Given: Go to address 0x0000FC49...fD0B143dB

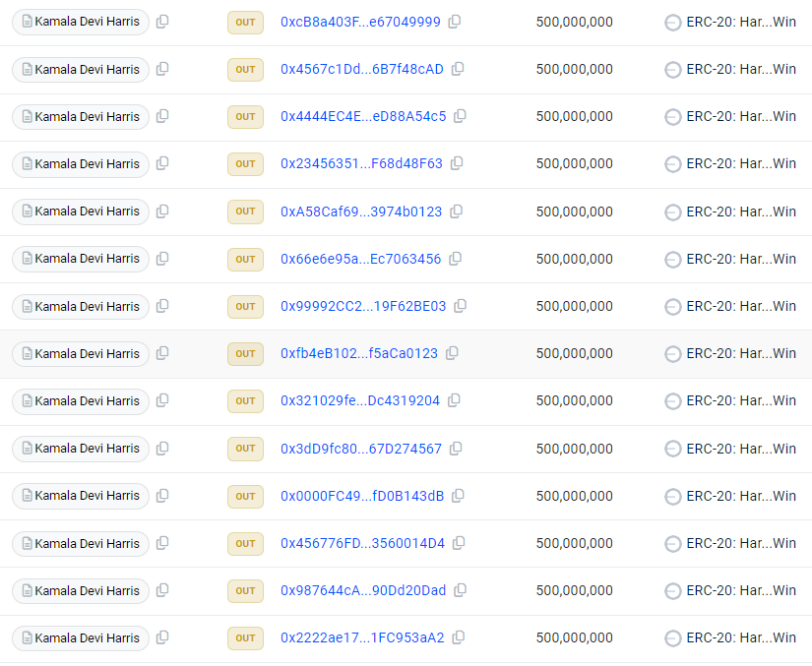Looking at the screenshot, I should [x=362, y=496].
